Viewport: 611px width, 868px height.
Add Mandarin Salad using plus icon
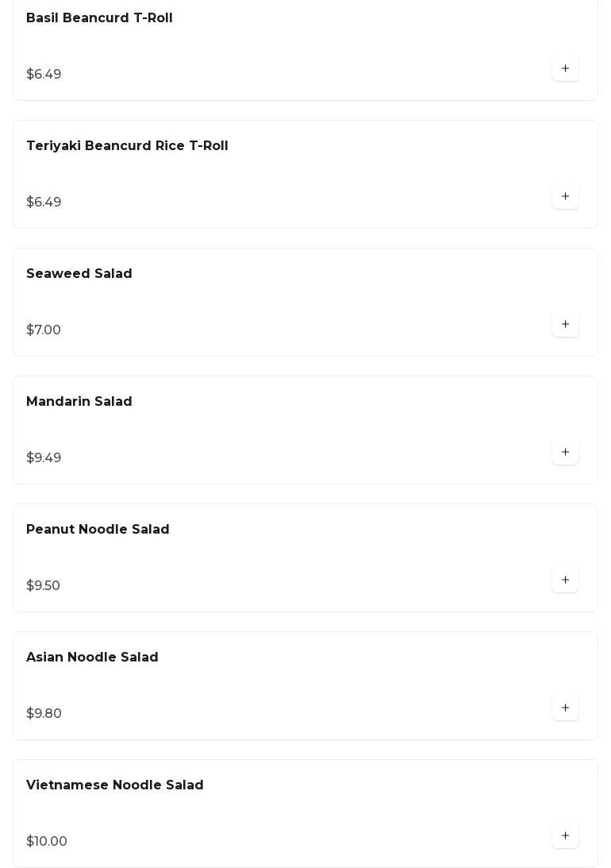pos(565,453)
